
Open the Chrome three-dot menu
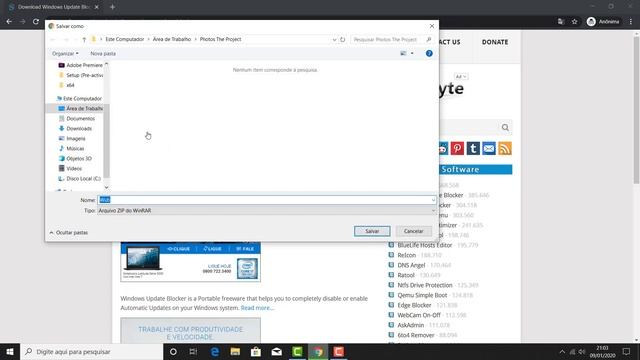coord(631,22)
